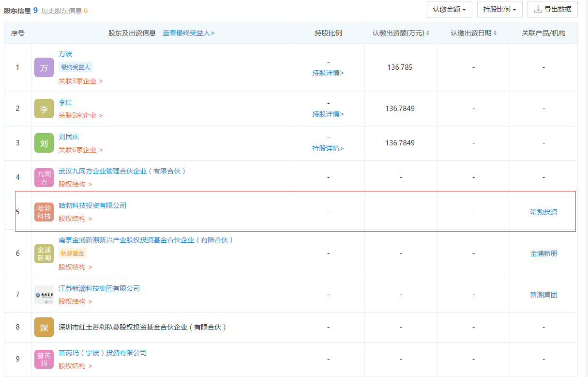Open 持股详情 link for 万波

328,73
